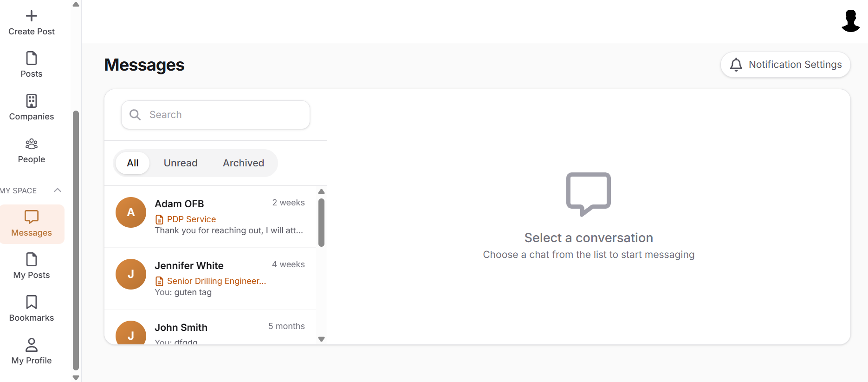Open My Posts in the sidebar
868x382 pixels.
coord(32,266)
